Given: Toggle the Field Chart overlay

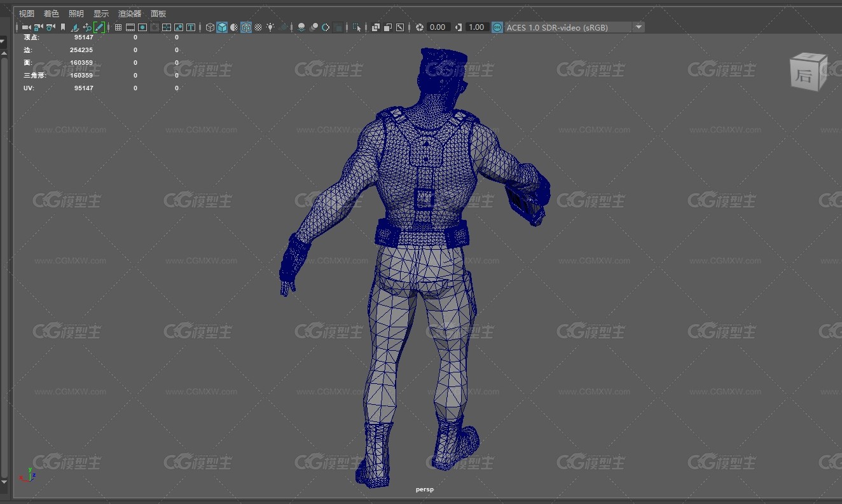Looking at the screenshot, I should (167, 27).
